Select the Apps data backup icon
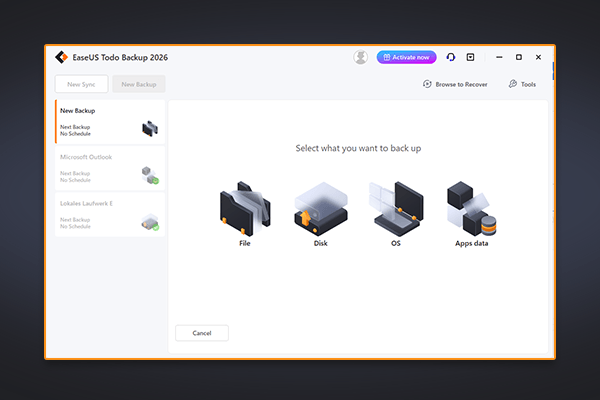Viewport: 600px width, 400px height. [471, 209]
